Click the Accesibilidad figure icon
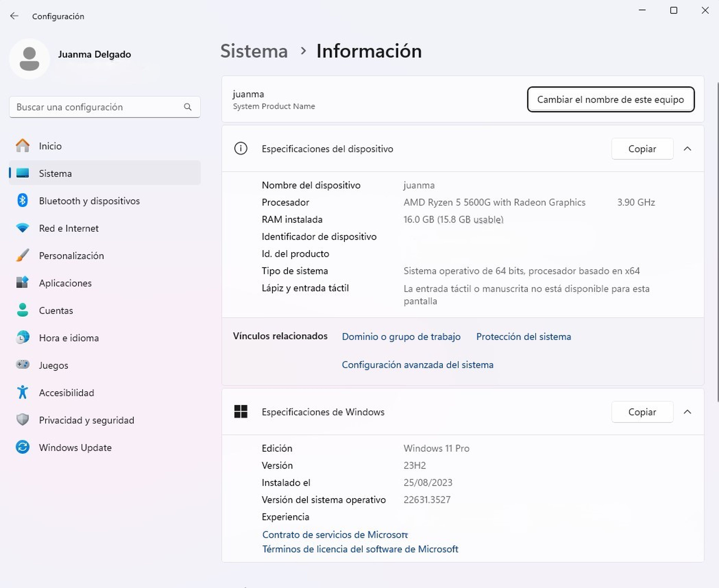The width and height of the screenshot is (719, 588). point(22,392)
